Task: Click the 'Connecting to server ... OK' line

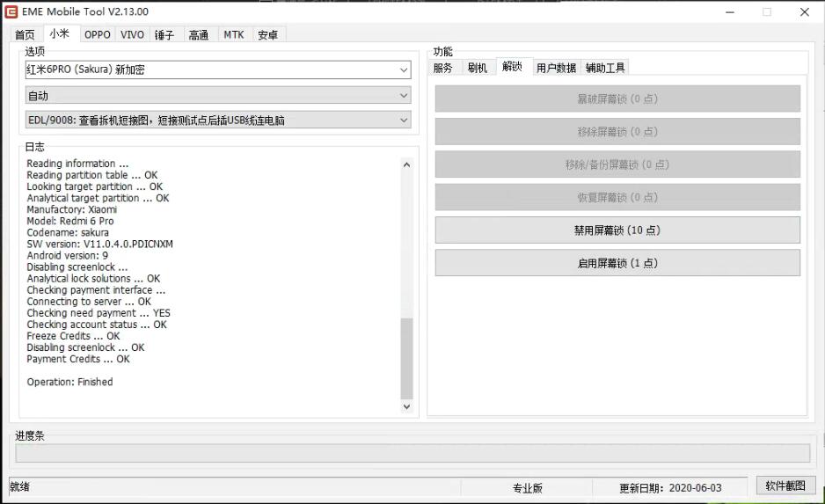Action: pyautogui.click(x=89, y=302)
